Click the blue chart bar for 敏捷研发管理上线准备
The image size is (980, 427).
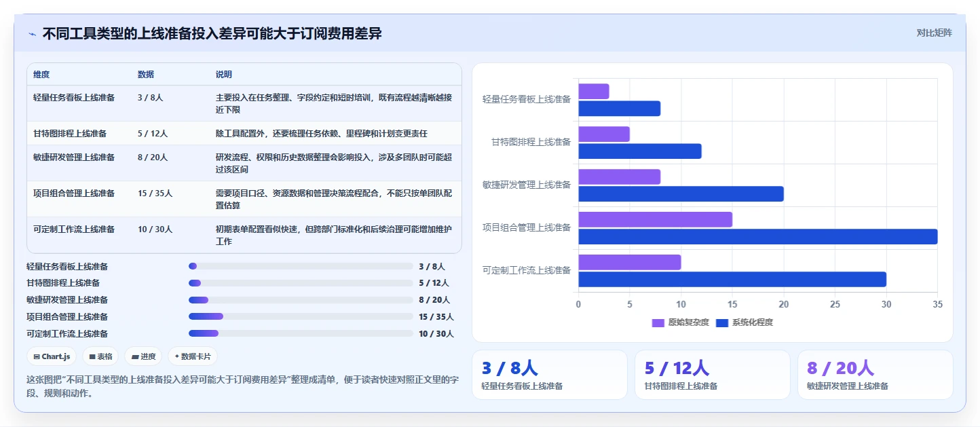click(681, 194)
